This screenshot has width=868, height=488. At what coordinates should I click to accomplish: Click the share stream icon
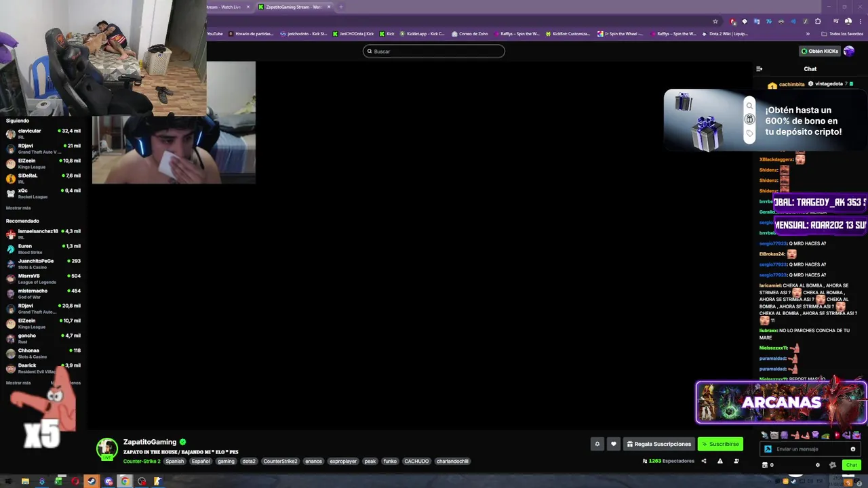pyautogui.click(x=704, y=461)
